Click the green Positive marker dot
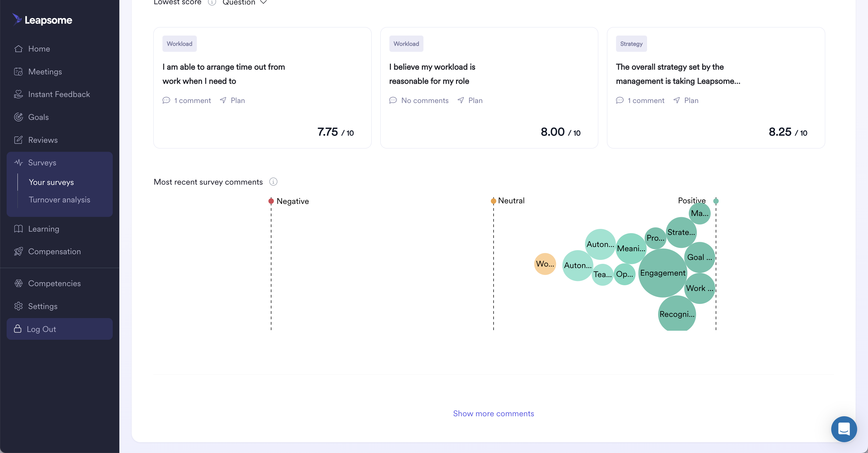 [x=716, y=201]
